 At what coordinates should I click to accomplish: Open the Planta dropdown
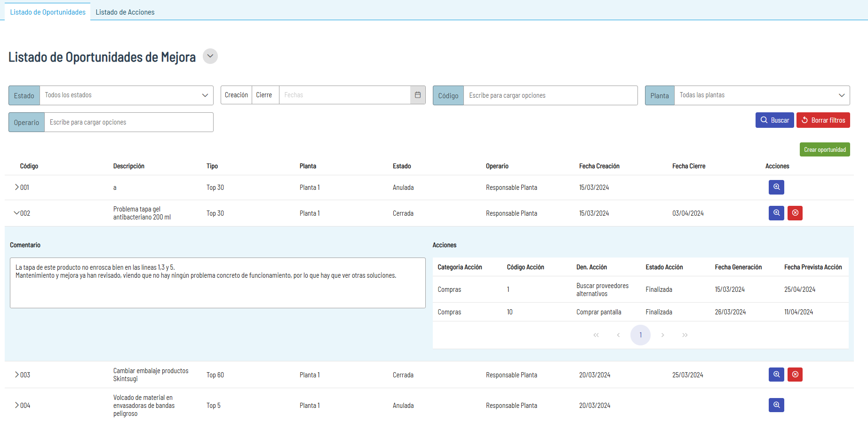[761, 95]
